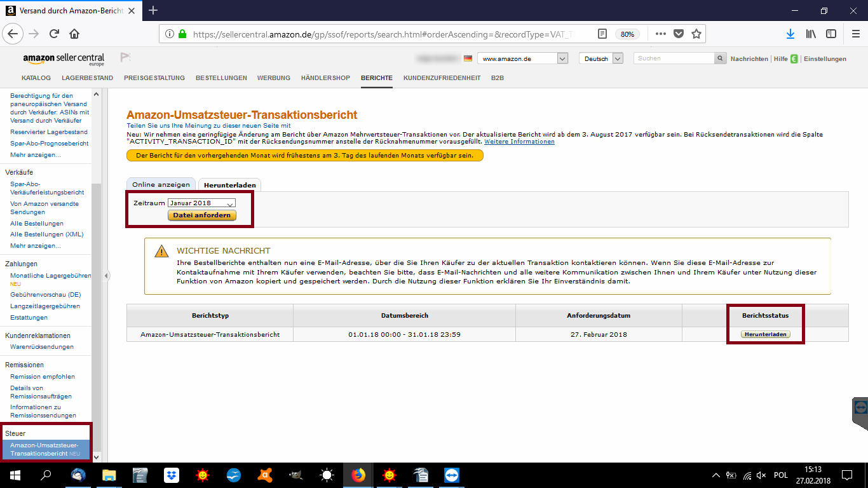The width and height of the screenshot is (868, 488).
Task: Reset the 80% zoom level indicator
Action: pyautogui.click(x=627, y=34)
